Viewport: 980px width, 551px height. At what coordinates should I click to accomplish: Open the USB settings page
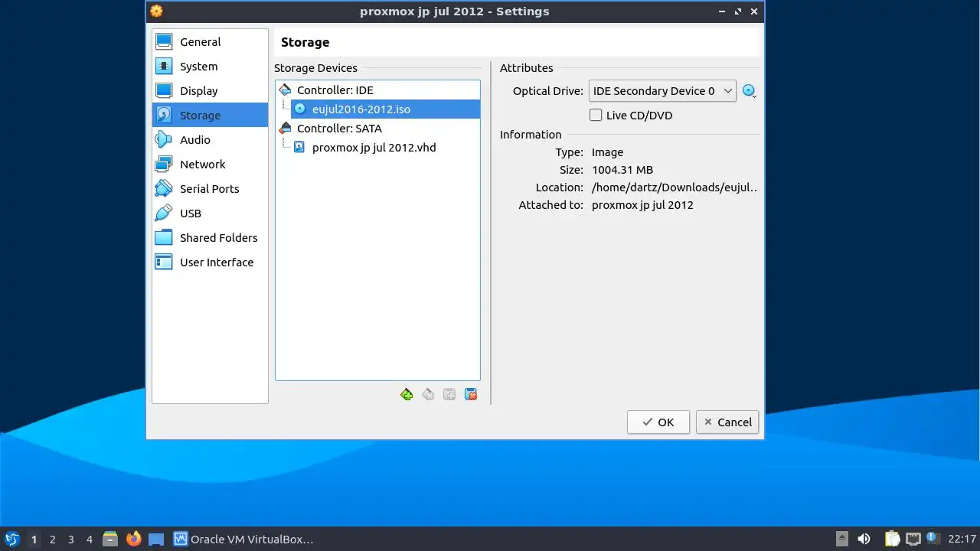click(x=210, y=214)
